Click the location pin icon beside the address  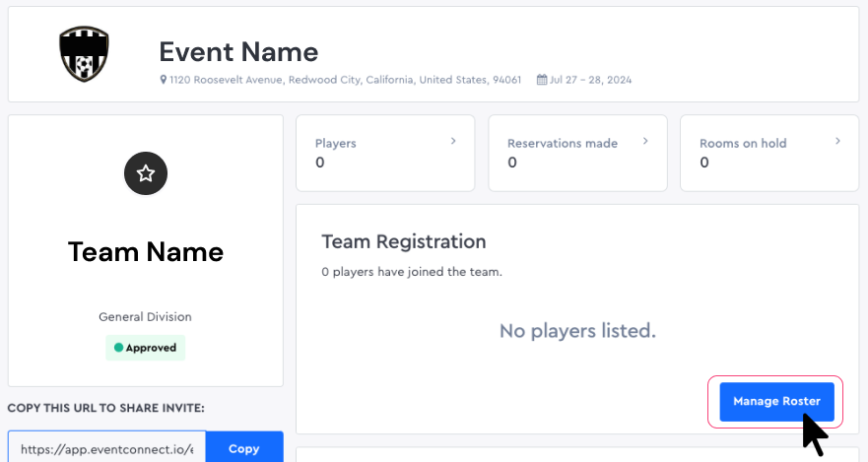[x=164, y=80]
